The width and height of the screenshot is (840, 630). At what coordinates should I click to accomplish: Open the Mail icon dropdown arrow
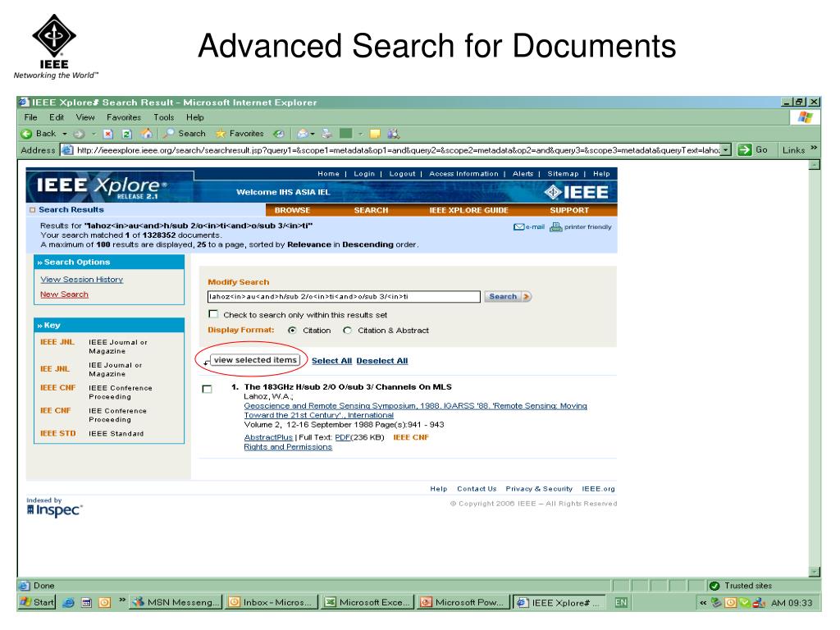pyautogui.click(x=313, y=134)
